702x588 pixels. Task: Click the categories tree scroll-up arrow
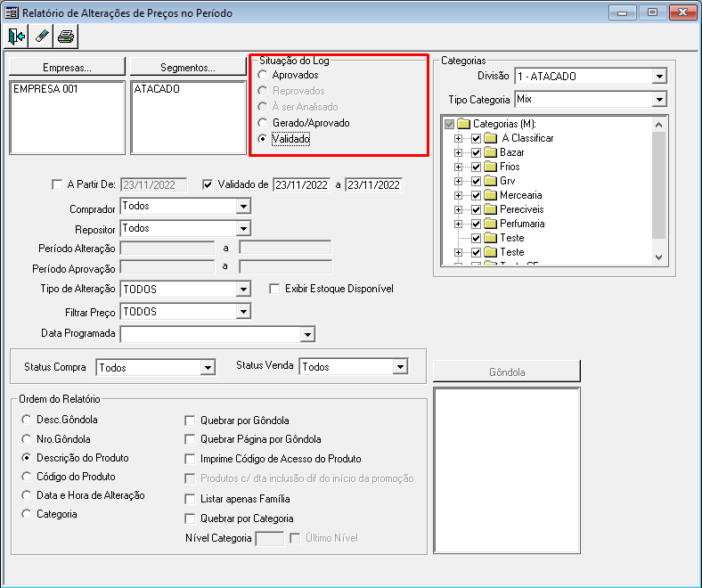click(x=658, y=125)
